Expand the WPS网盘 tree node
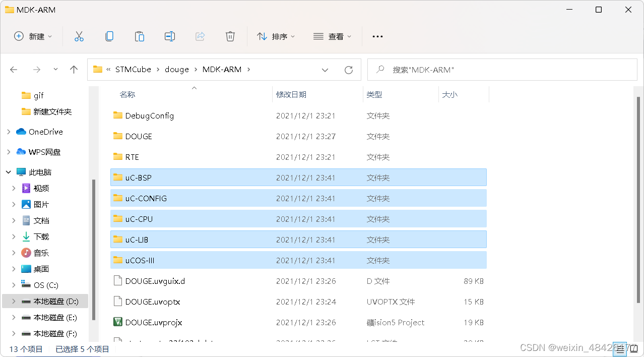Viewport: 644px width, 357px height. pyautogui.click(x=9, y=152)
